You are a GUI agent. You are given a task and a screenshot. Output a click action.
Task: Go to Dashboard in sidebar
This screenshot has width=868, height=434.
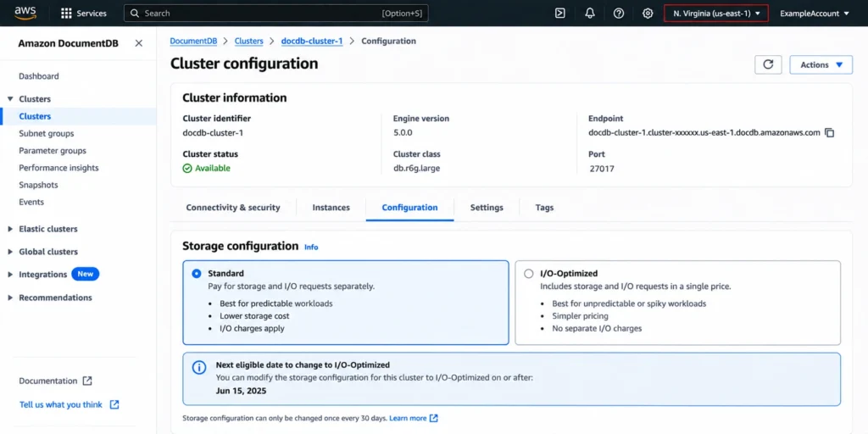click(x=39, y=76)
